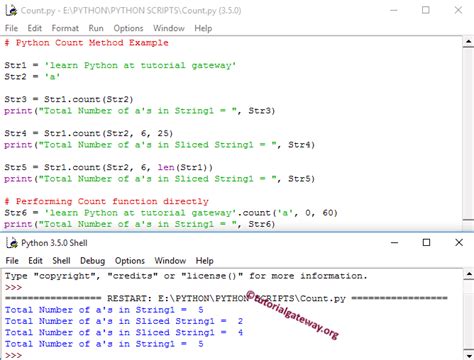Click print line ending with Str6
Image resolution: width=474 pixels, height=360 pixels.
point(140,224)
